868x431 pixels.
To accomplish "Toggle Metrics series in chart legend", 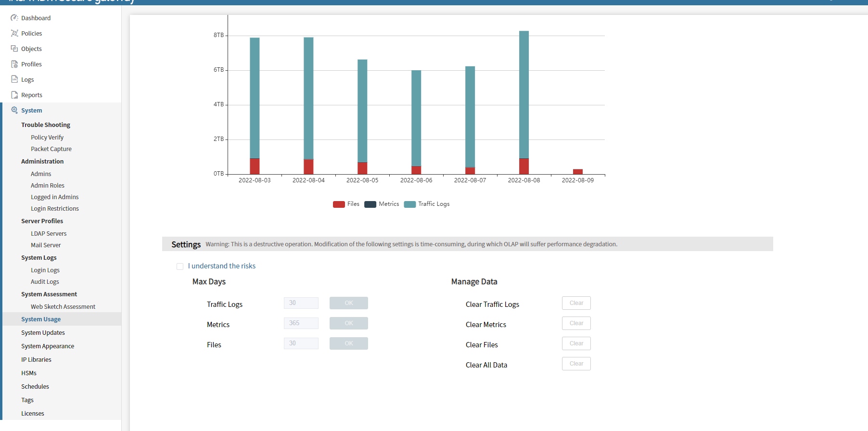I will click(382, 204).
